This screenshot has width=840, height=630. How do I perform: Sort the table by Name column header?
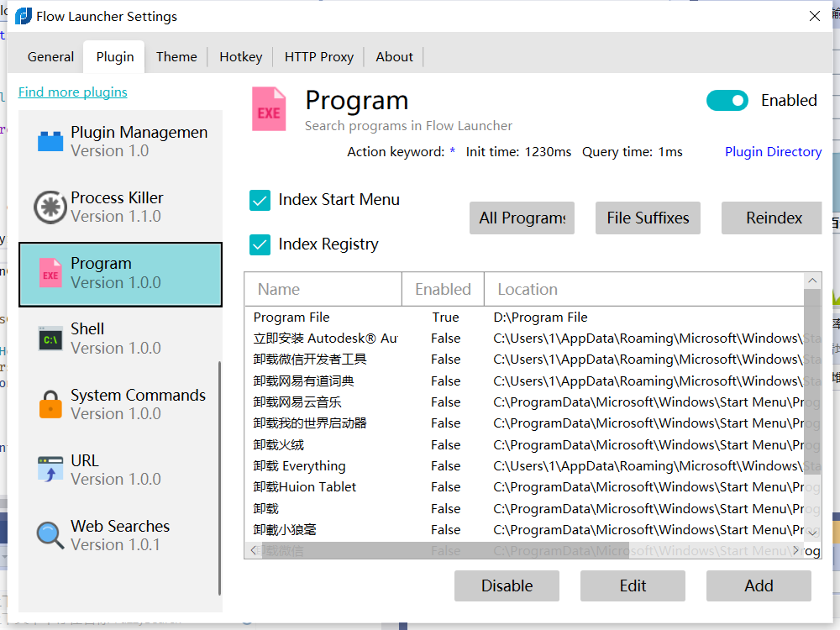[323, 289]
